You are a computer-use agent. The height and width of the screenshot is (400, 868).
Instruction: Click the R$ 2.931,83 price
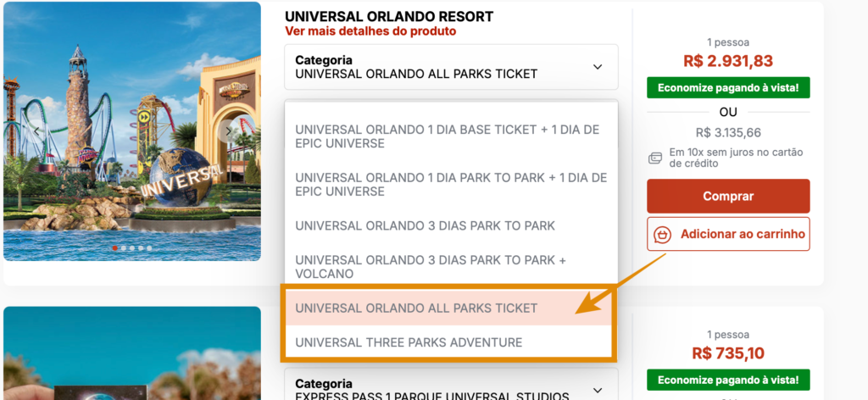pyautogui.click(x=728, y=61)
